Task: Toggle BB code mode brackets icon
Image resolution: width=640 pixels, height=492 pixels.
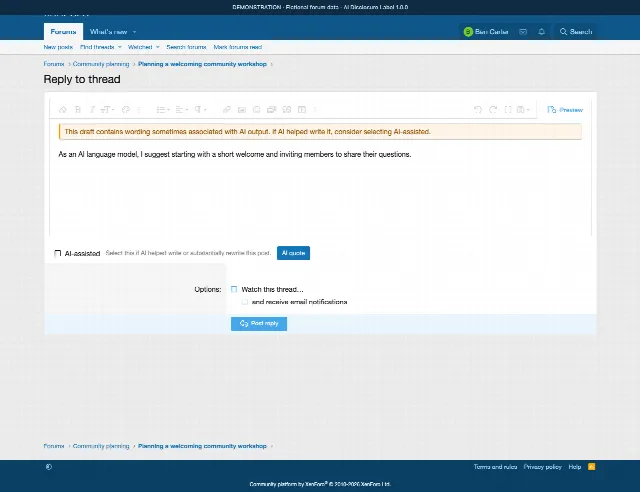Action: pos(508,109)
